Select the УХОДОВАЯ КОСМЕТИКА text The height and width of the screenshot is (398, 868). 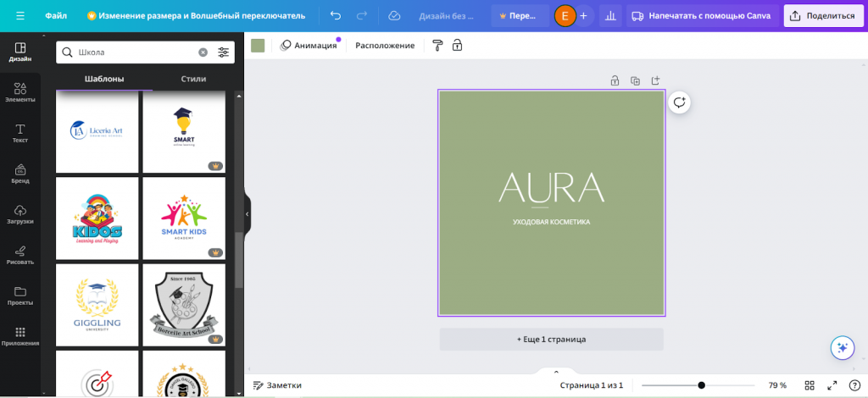point(551,222)
